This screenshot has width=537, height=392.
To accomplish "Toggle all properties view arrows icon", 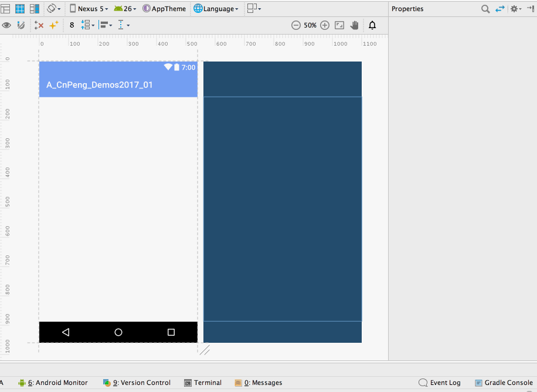I will click(x=500, y=9).
